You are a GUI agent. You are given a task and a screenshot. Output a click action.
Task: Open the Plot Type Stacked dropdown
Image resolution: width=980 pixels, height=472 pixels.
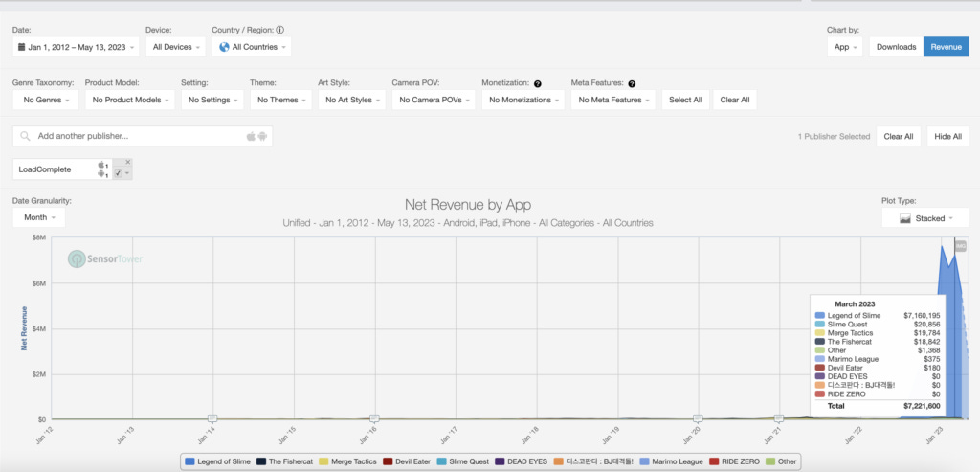pyautogui.click(x=925, y=218)
